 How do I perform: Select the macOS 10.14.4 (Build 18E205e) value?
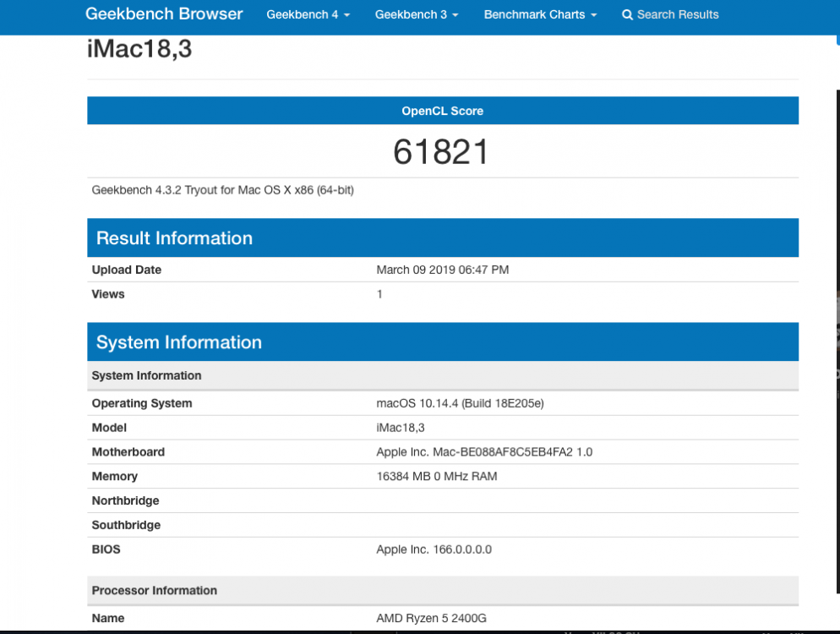[461, 403]
